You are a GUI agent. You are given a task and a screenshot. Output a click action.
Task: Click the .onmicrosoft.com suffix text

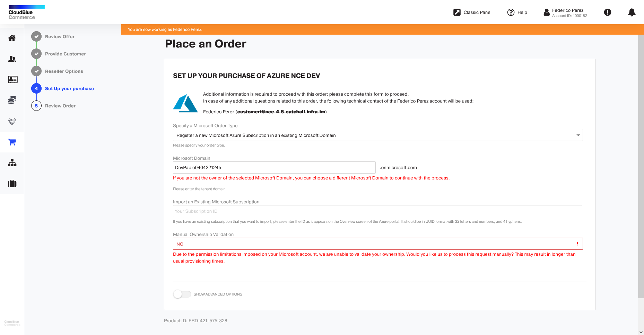pyautogui.click(x=398, y=168)
